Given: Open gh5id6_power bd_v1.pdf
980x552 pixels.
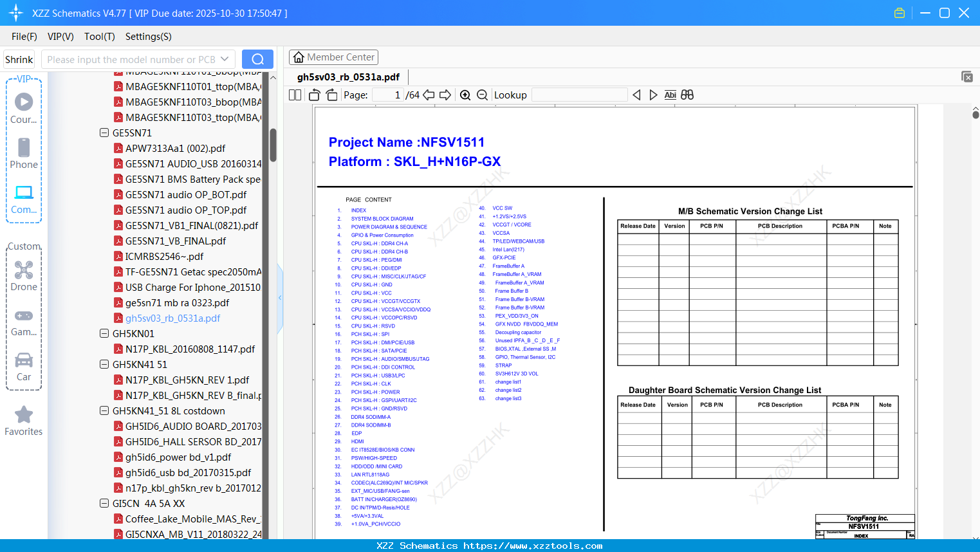Looking at the screenshot, I should point(178,457).
